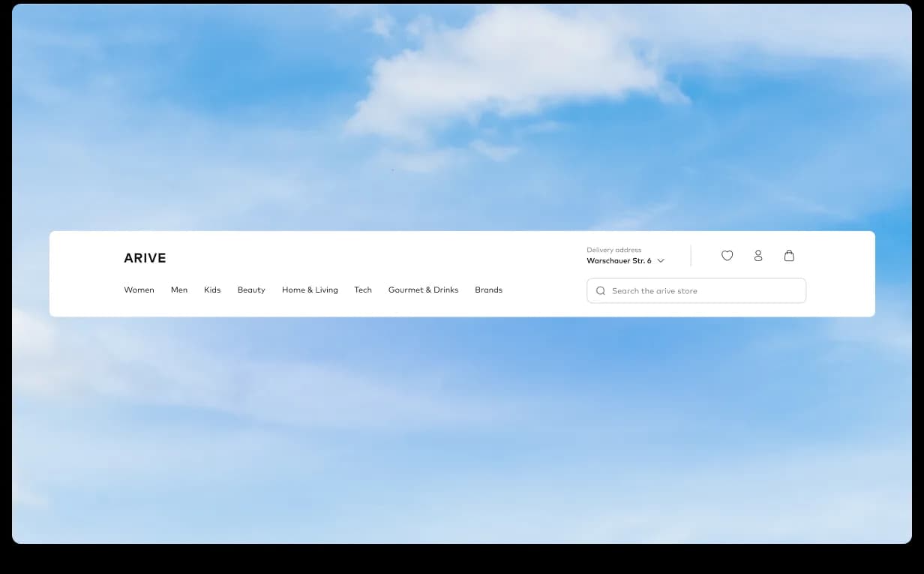Focus the 'Search the arive store' field
924x574 pixels.
[696, 291]
